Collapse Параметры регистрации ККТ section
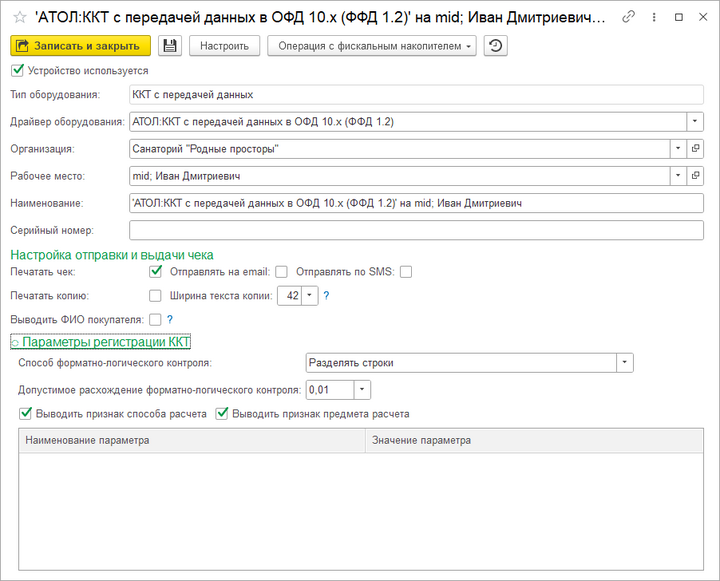720x581 pixels. click(100, 342)
